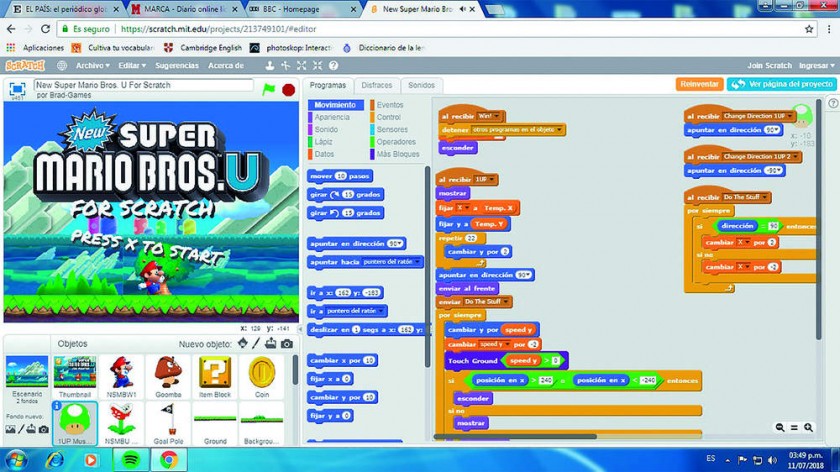The image size is (840, 472).
Task: Reset scripts zoom to default
Action: tap(794, 427)
